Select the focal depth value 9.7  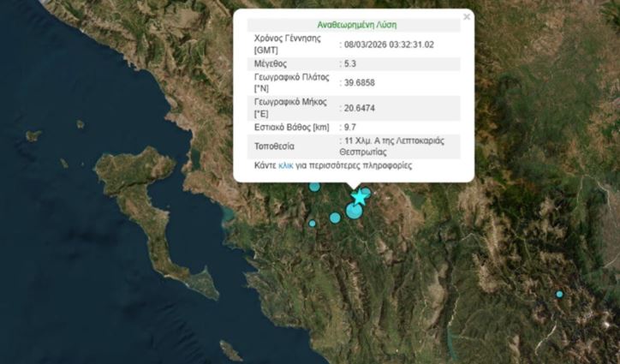click(x=349, y=127)
